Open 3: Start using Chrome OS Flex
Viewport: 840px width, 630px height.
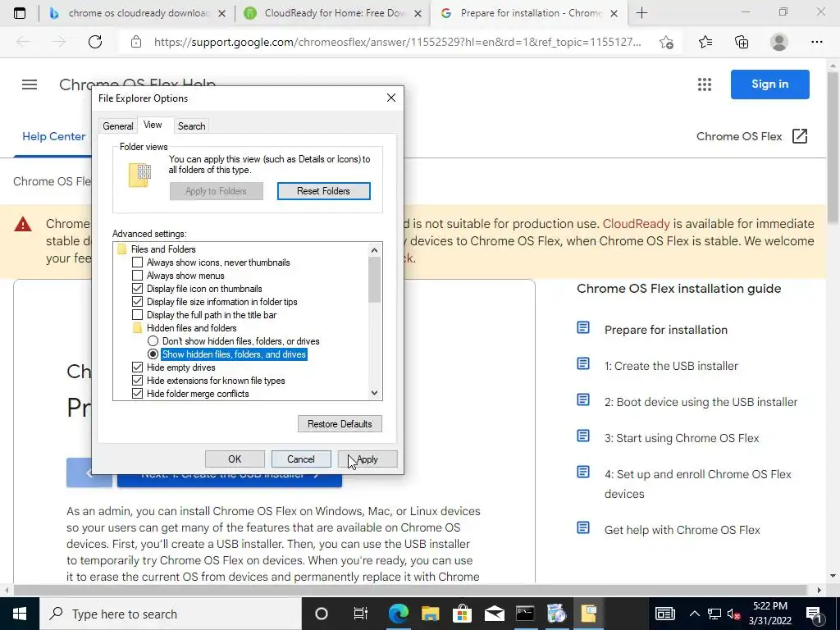682,438
